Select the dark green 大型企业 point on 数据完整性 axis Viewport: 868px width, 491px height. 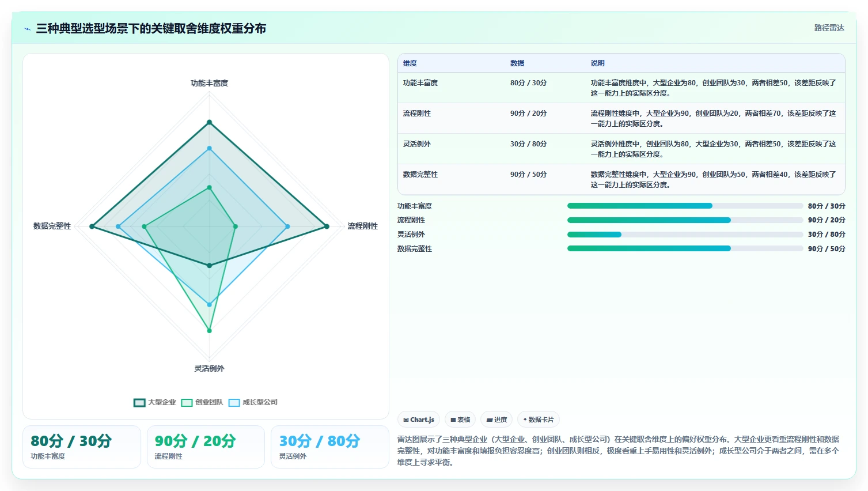coord(92,226)
